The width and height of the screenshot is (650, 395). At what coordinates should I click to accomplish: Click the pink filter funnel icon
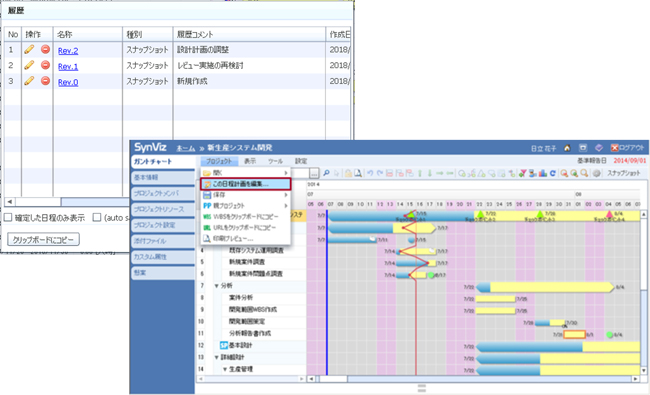(523, 173)
